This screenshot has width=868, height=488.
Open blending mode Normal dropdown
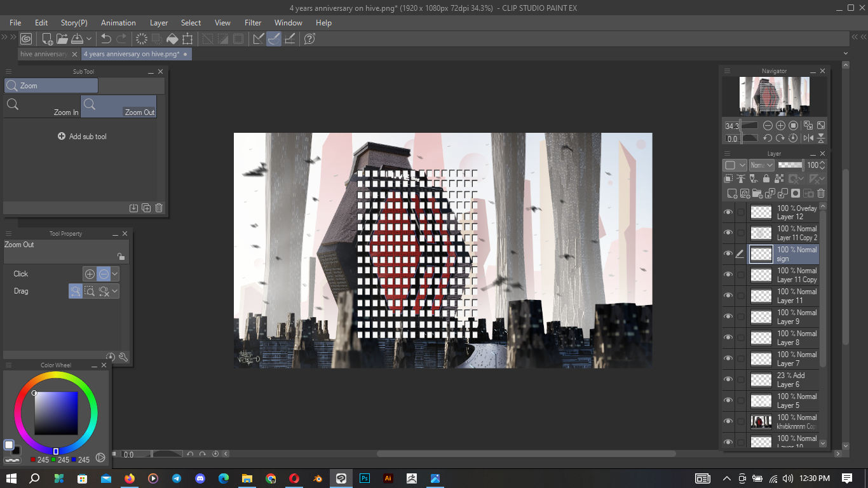point(761,165)
